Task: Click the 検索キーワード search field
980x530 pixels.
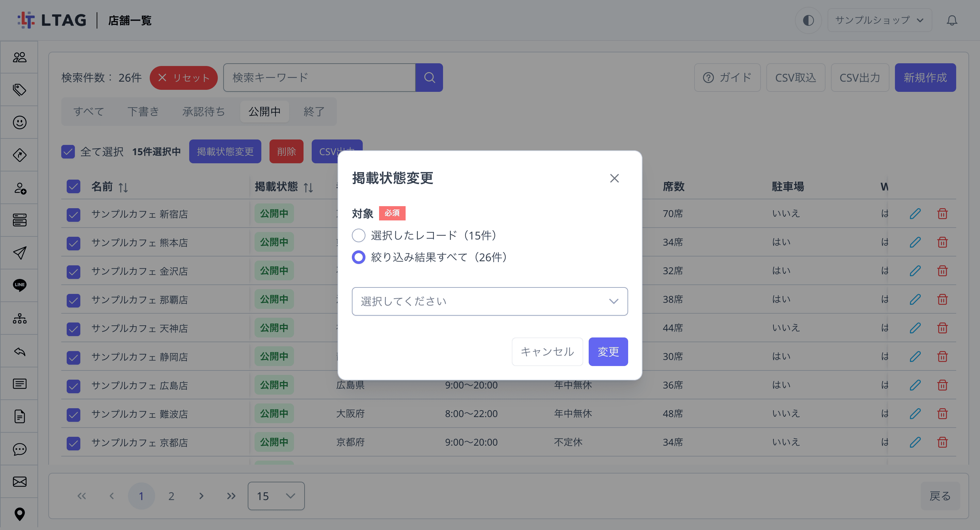Action: click(x=319, y=78)
